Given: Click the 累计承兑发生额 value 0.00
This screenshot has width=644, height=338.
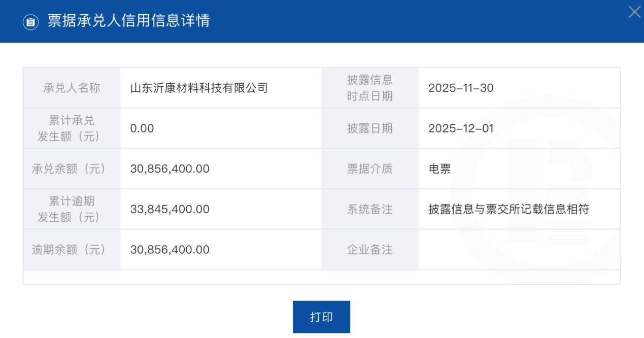Looking at the screenshot, I should [142, 128].
